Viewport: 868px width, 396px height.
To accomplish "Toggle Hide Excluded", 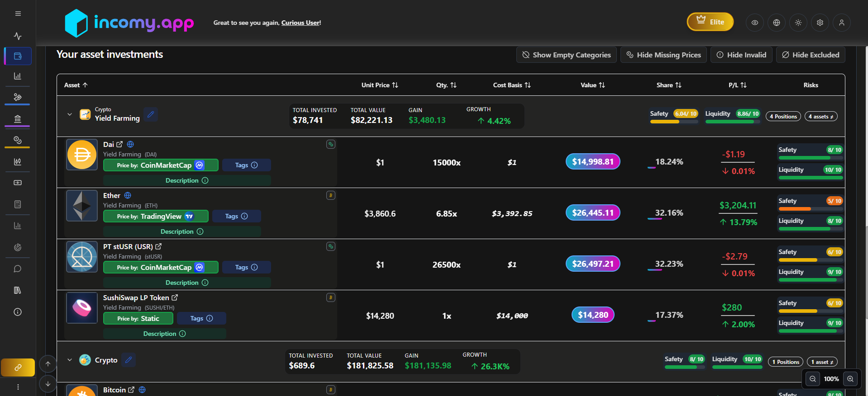I will pos(811,55).
